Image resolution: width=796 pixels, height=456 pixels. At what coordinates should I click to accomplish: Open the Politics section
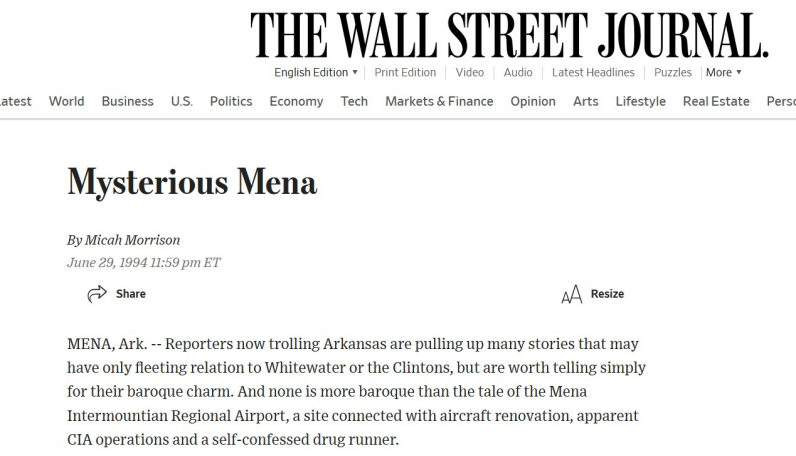tap(231, 101)
